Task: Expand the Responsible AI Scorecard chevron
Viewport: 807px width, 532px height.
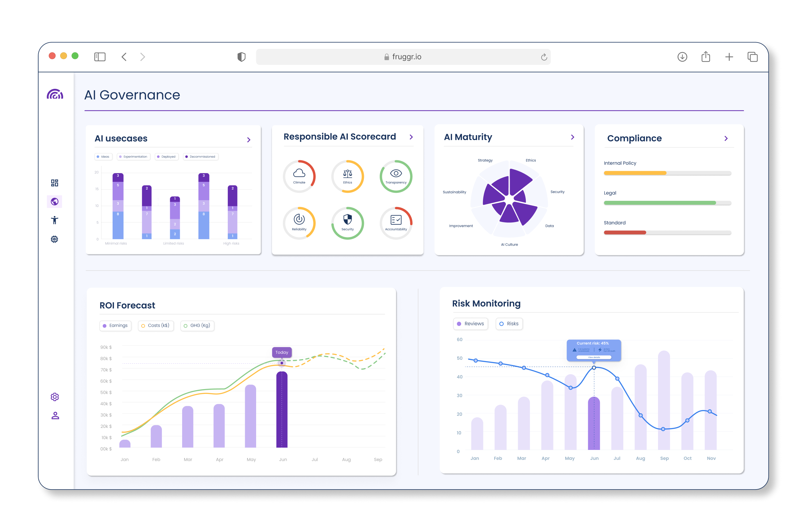Action: (411, 137)
